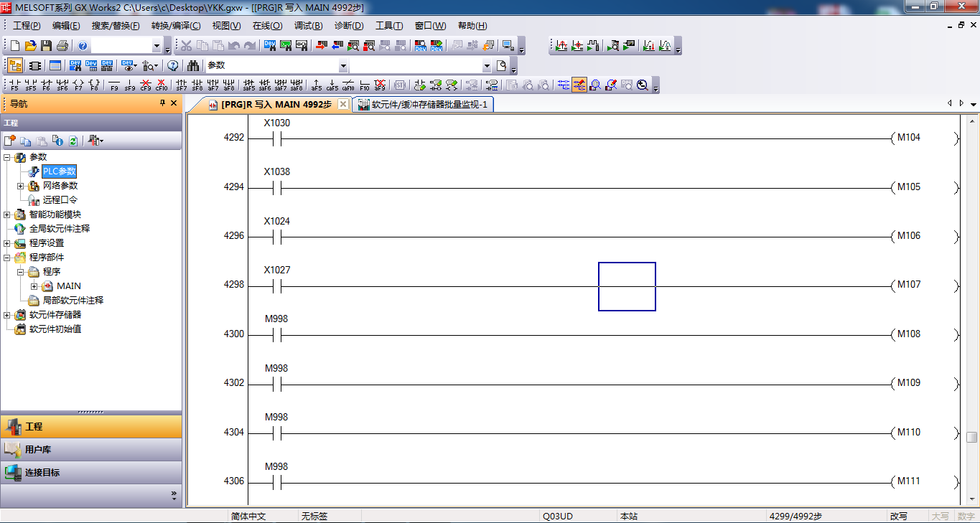Click the open project folder icon

click(30, 46)
